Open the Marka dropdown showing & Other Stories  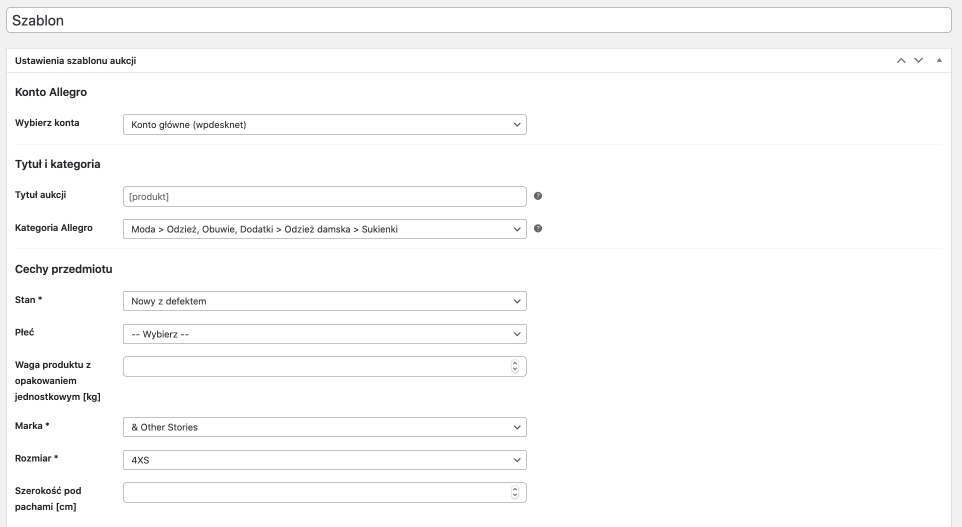325,427
